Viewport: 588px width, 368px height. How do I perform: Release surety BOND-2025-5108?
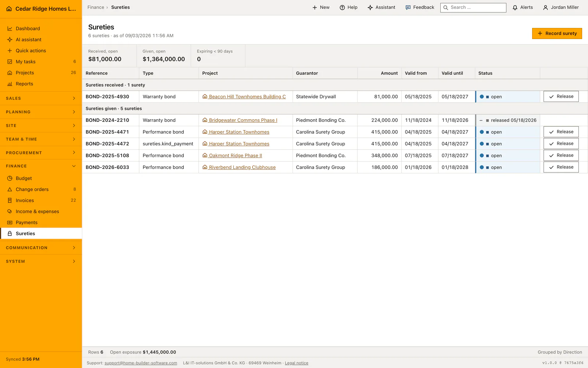click(x=561, y=155)
